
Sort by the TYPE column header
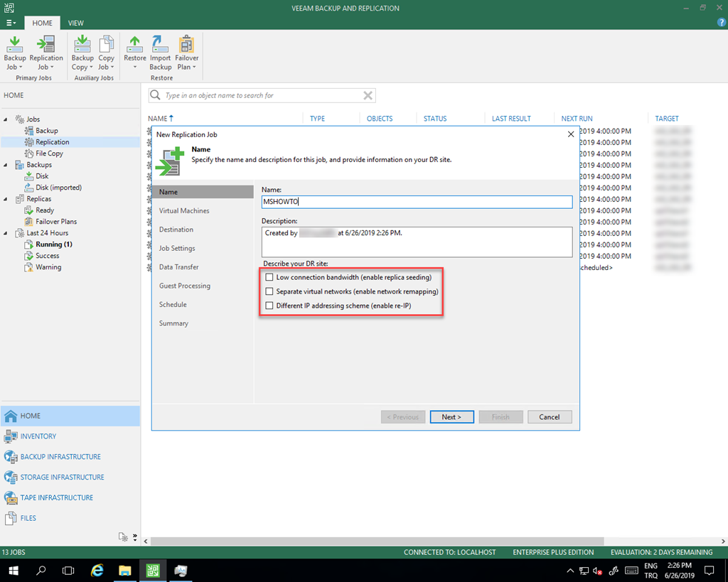tap(317, 119)
